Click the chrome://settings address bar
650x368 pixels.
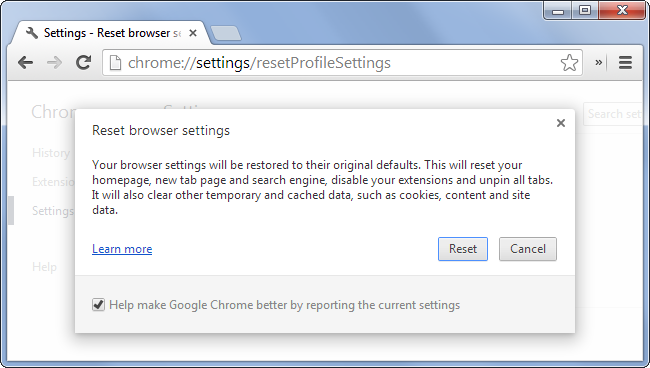342,63
